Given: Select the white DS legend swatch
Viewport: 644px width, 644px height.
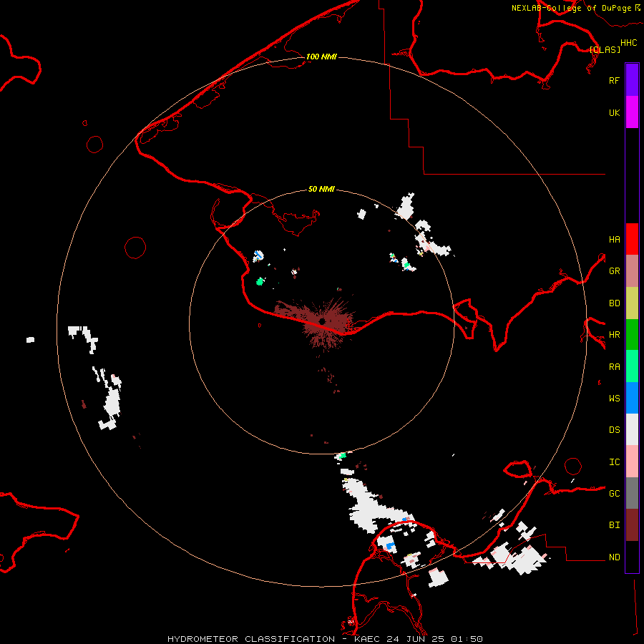Looking at the screenshot, I should pos(632,429).
